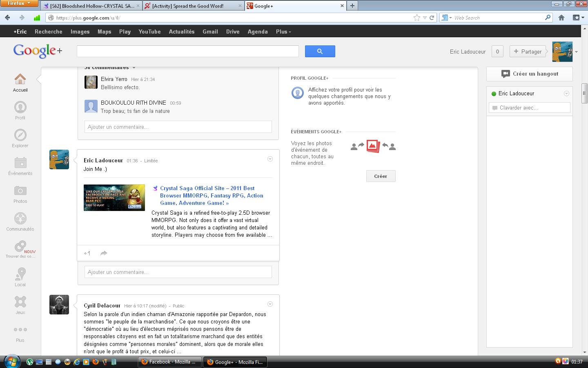588x368 pixels.
Task: Open the Communautés sidebar icon
Action: 20,219
